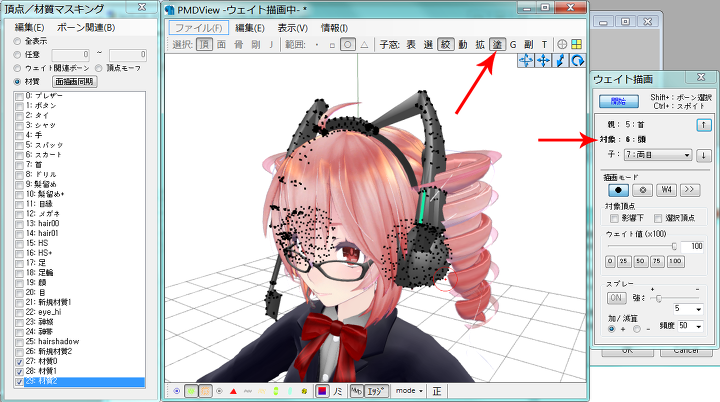Open 編集(E) menu in masking window

pyautogui.click(x=29, y=28)
